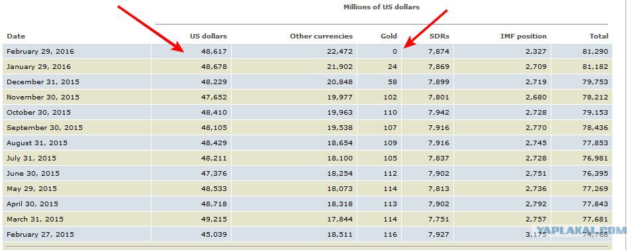Click the Gold value 102
Screen dimensions: 644x250
(391, 97)
